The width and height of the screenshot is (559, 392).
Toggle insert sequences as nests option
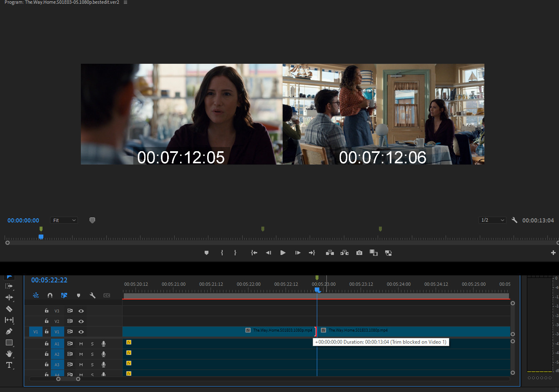pyautogui.click(x=36, y=295)
